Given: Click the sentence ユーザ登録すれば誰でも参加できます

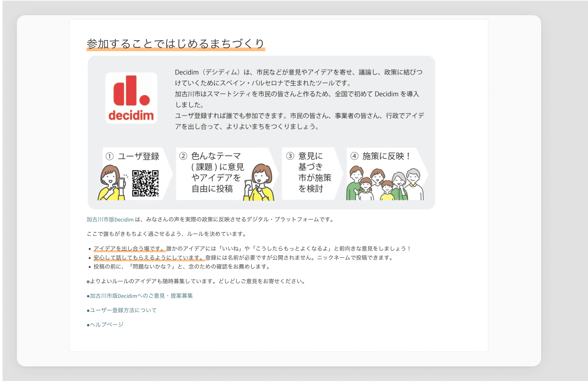Looking at the screenshot, I should pyautogui.click(x=299, y=121).
